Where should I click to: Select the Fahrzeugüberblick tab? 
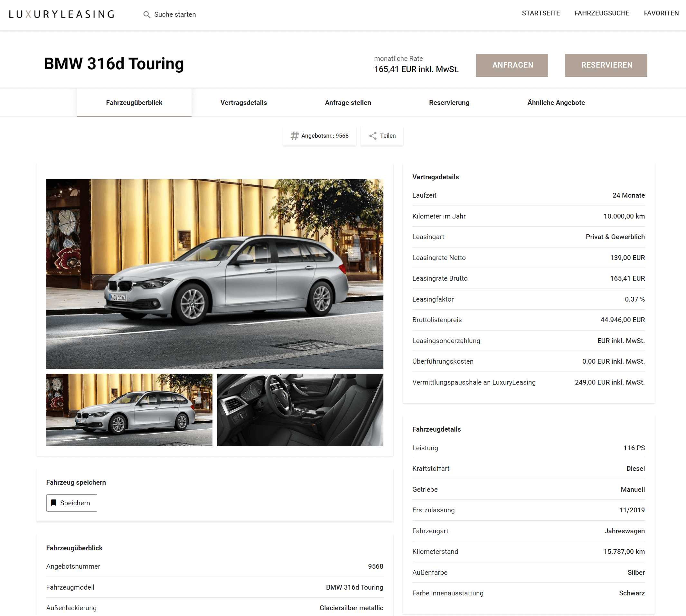tap(134, 103)
